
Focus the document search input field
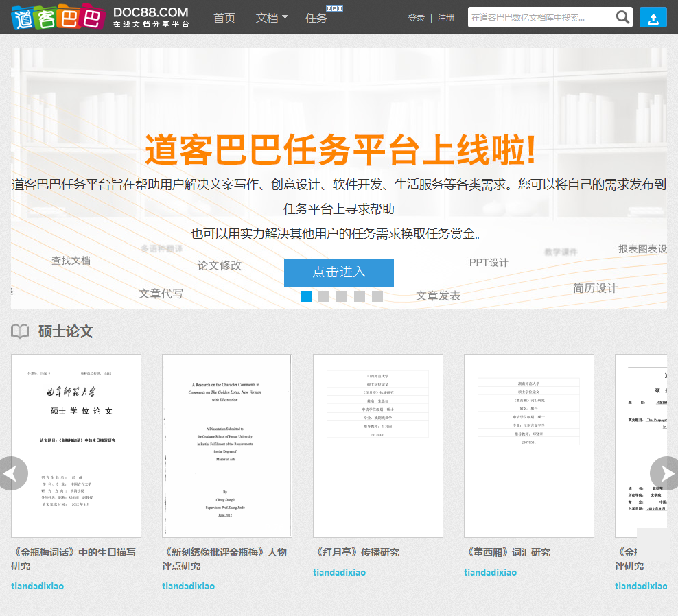pos(541,17)
